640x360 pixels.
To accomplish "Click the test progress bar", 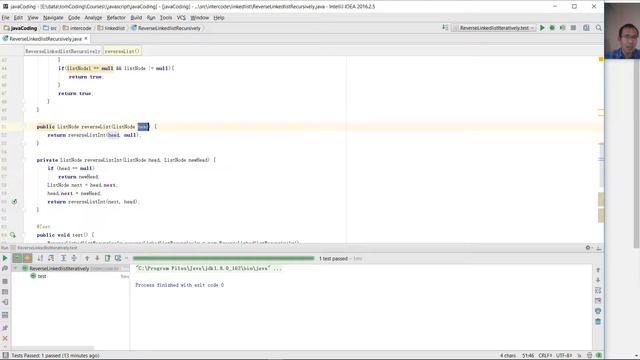I will tap(224, 258).
